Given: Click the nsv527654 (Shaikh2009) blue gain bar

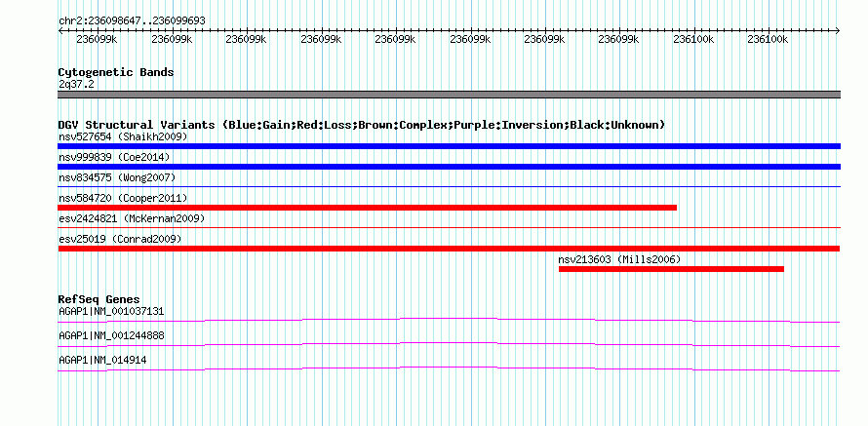Looking at the screenshot, I should (x=449, y=146).
